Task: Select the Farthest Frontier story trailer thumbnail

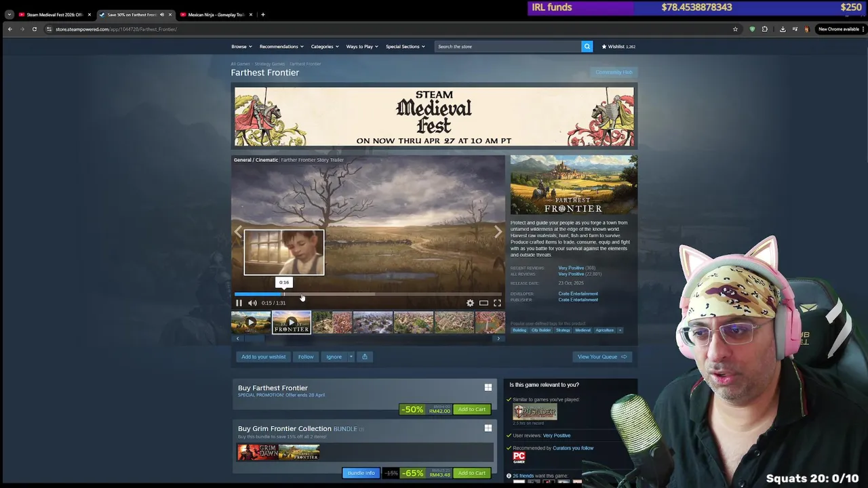Action: (x=292, y=323)
